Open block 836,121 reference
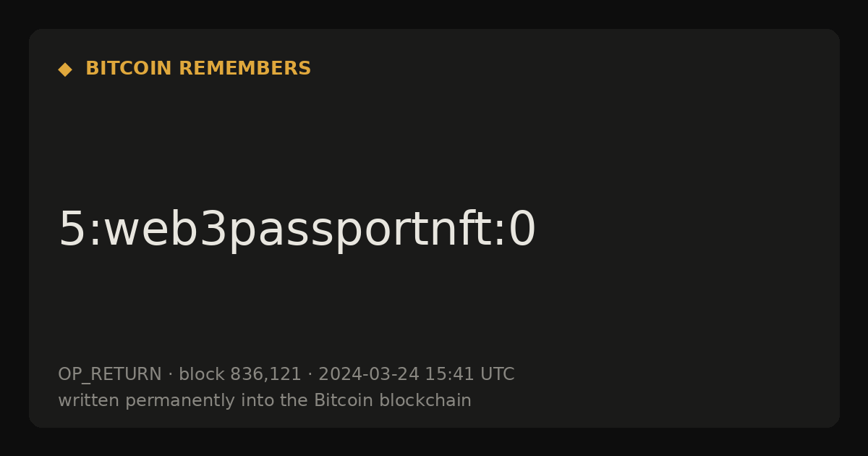The height and width of the screenshot is (456, 868). 240,375
